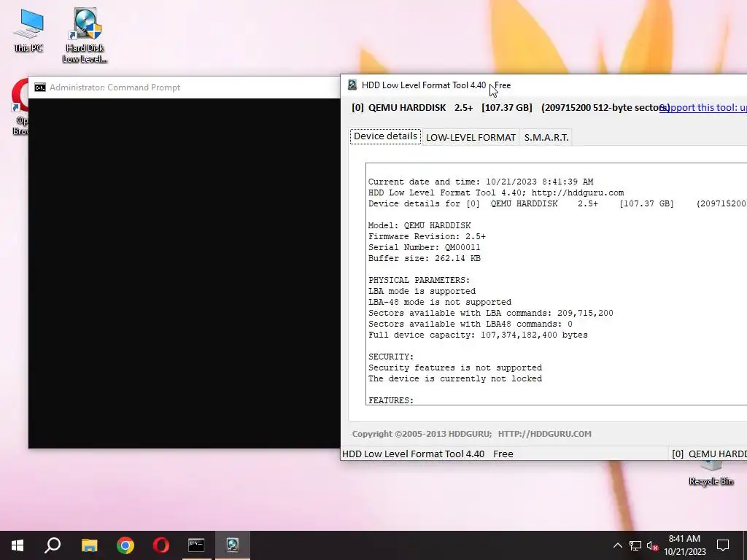The height and width of the screenshot is (560, 747).
Task: Click Model: QEMU HARDDISK line
Action: click(419, 225)
